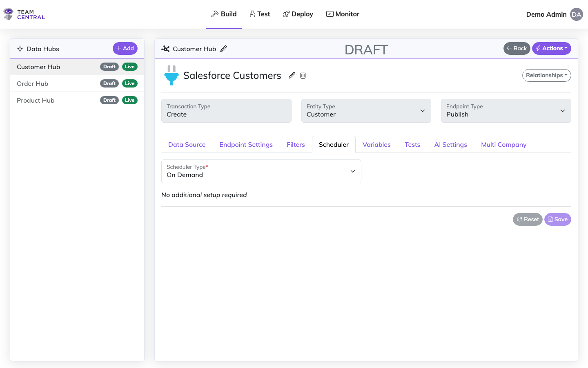This screenshot has width=588, height=368.
Task: Click the Deploy rocket icon
Action: [x=286, y=13]
